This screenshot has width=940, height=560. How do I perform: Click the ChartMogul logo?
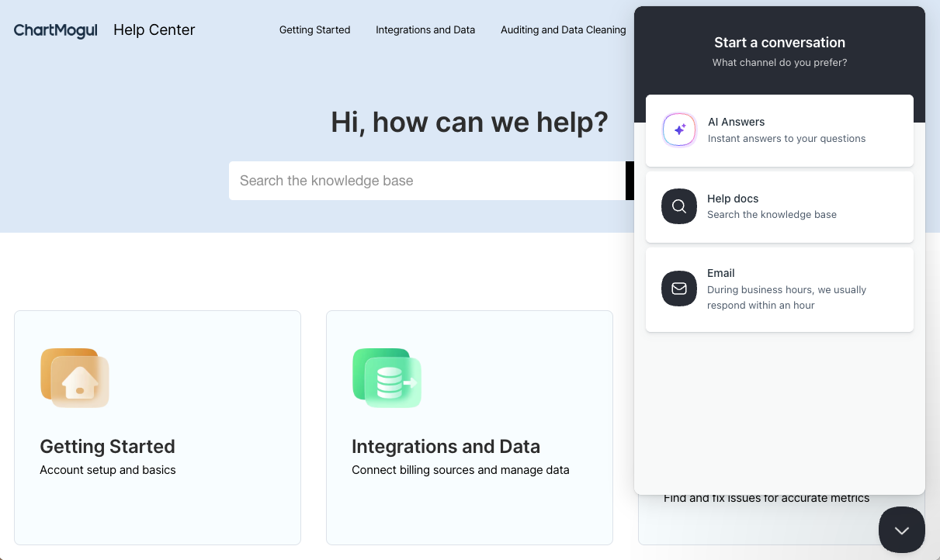click(x=55, y=30)
